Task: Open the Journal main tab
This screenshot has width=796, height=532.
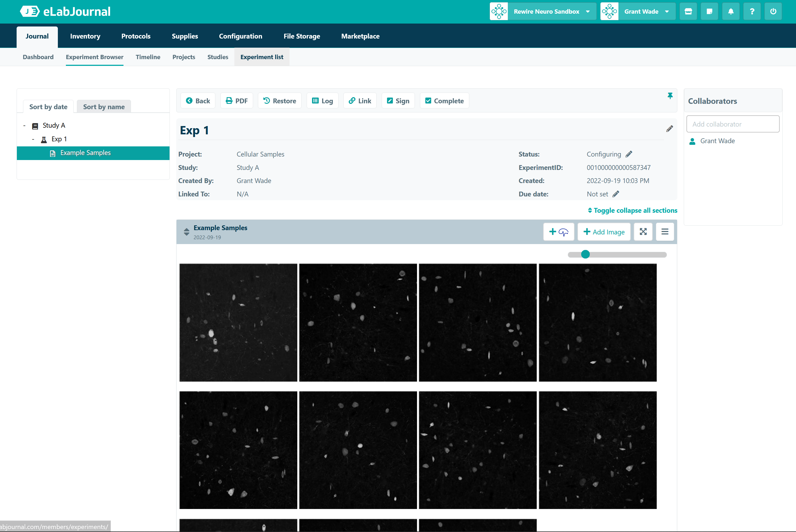Action: point(37,36)
